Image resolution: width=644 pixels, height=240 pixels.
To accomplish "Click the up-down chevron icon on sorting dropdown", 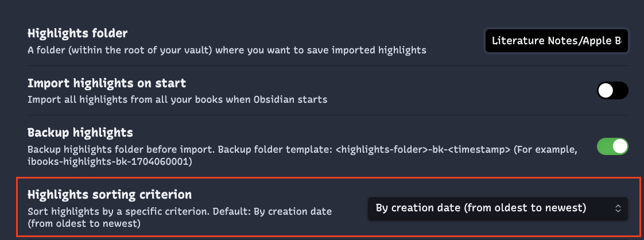I will [x=618, y=208].
